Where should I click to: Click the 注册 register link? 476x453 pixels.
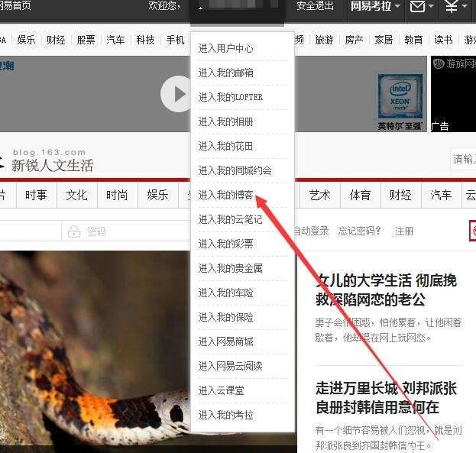[x=404, y=231]
